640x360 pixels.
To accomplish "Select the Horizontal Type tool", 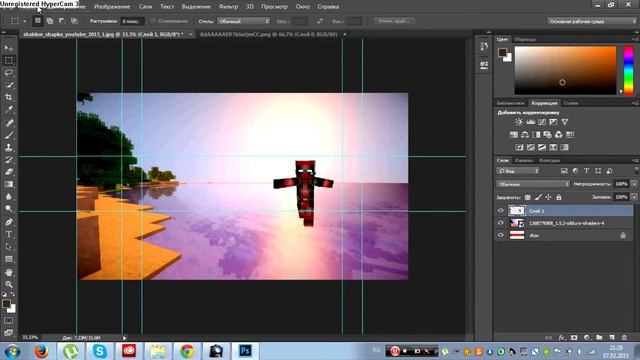I will point(9,234).
